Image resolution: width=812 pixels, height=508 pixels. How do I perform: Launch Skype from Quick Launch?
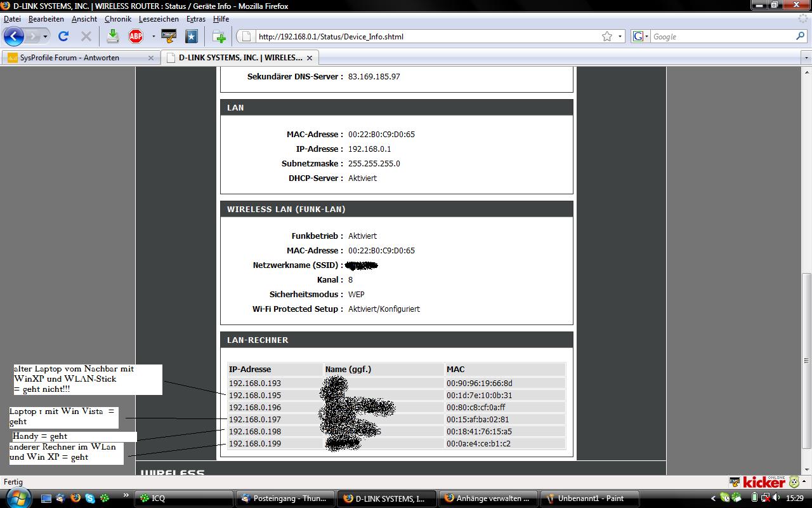(90, 498)
